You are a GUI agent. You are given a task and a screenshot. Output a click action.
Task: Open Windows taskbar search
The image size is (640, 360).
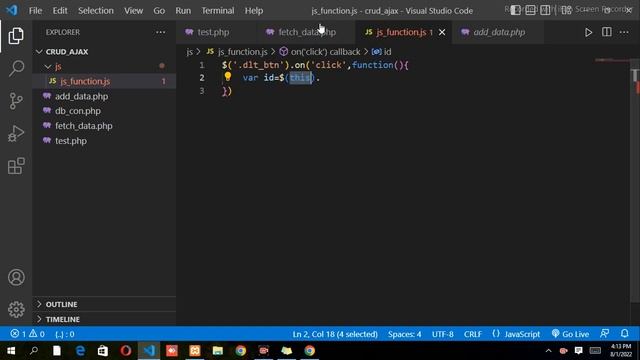(34, 351)
